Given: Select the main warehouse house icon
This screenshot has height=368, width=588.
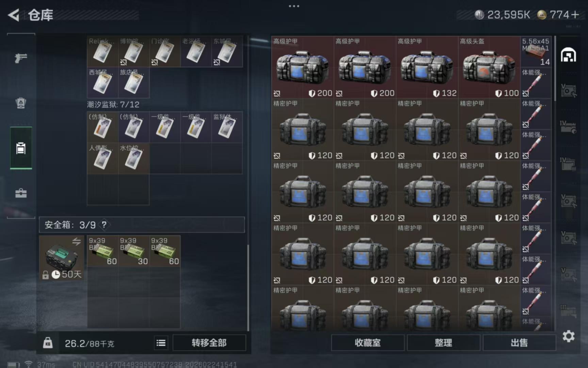Looking at the screenshot, I should [x=568, y=55].
